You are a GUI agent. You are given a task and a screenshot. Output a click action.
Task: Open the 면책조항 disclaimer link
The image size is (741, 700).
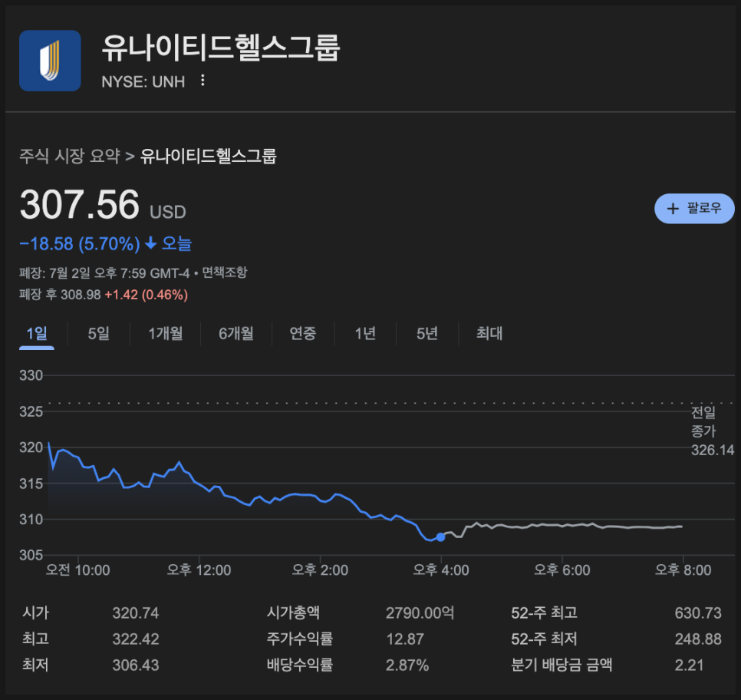point(225,272)
